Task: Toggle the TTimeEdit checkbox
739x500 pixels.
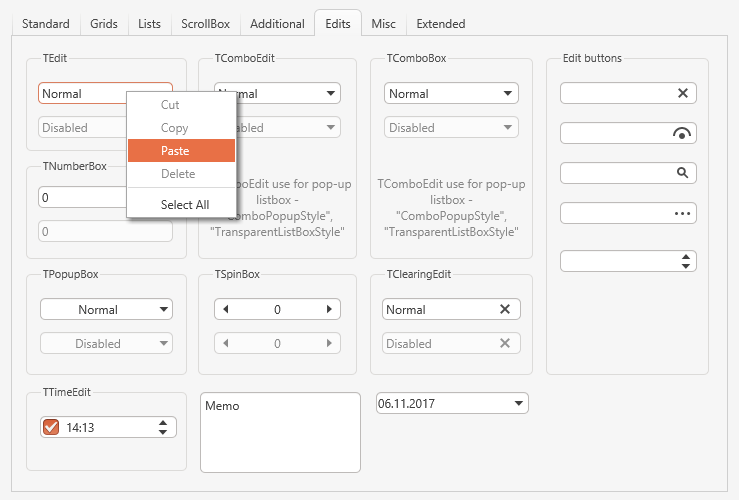Action: click(x=51, y=427)
